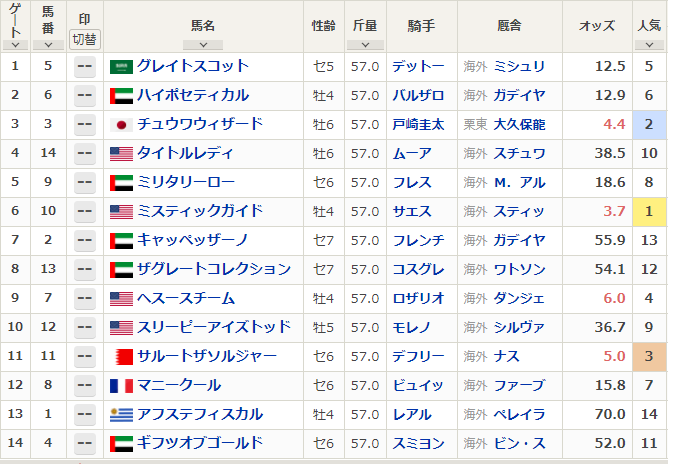Click Japan flag icon beside チュウワウィザード

121,125
